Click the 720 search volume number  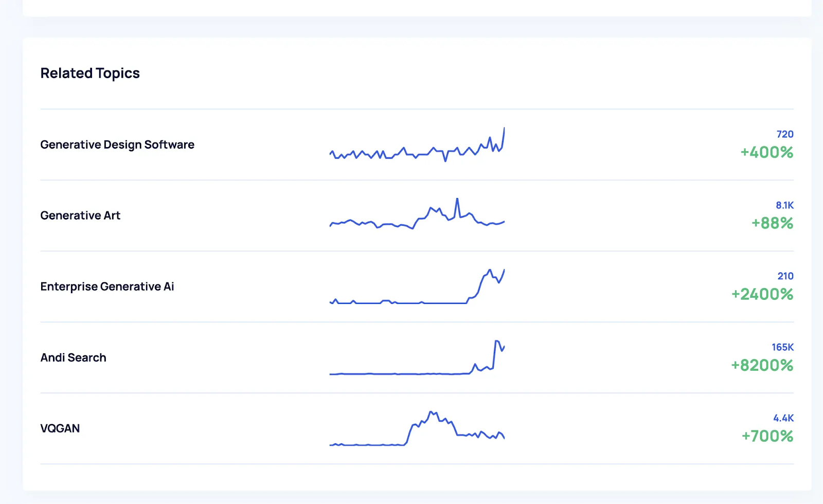tap(784, 134)
